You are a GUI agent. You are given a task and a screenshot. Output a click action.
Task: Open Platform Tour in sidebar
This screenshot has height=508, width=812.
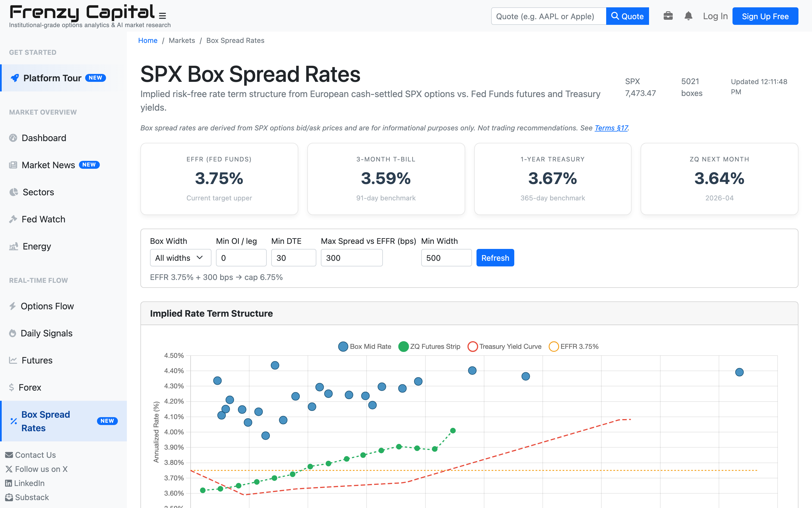[64, 78]
